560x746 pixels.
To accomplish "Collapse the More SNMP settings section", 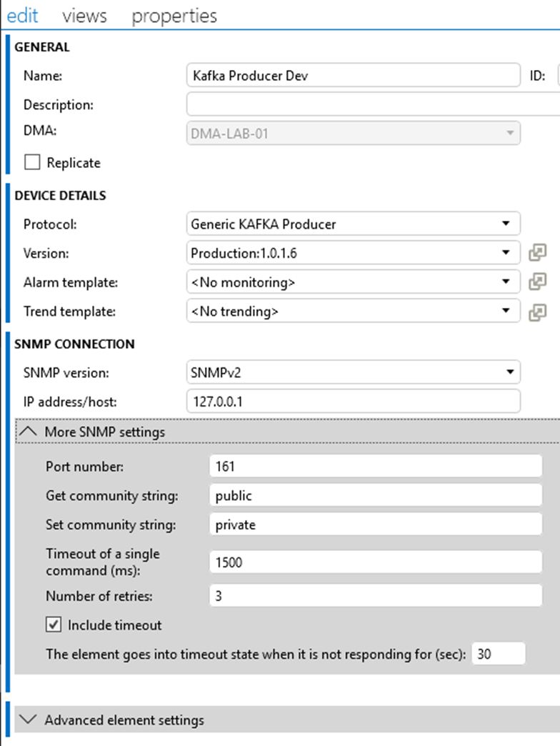I will pyautogui.click(x=29, y=432).
